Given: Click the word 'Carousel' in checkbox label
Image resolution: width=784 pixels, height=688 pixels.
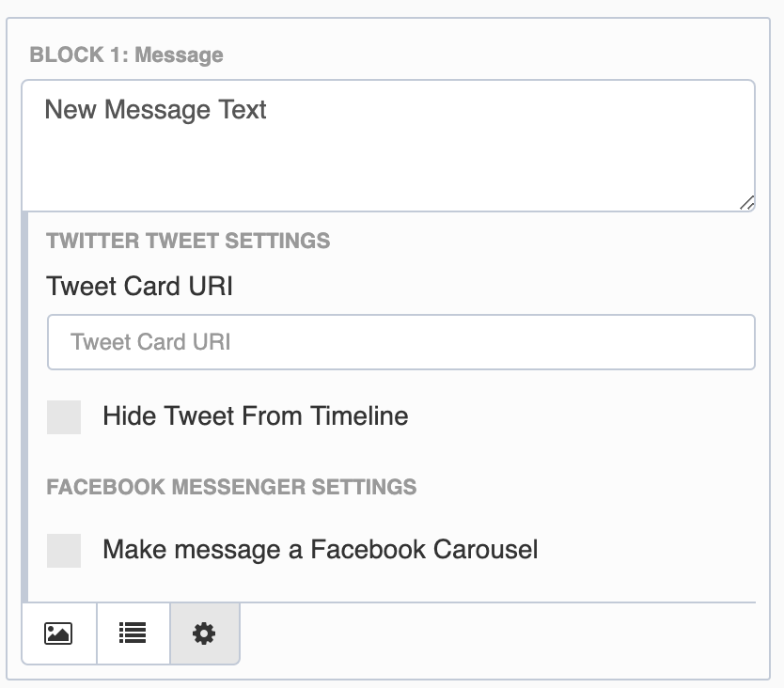Looking at the screenshot, I should point(485,550).
